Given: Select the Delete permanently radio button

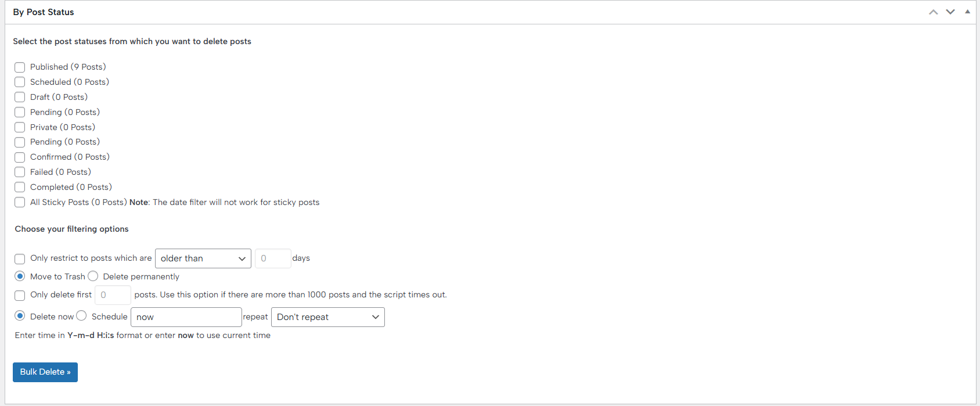Looking at the screenshot, I should pos(93,276).
